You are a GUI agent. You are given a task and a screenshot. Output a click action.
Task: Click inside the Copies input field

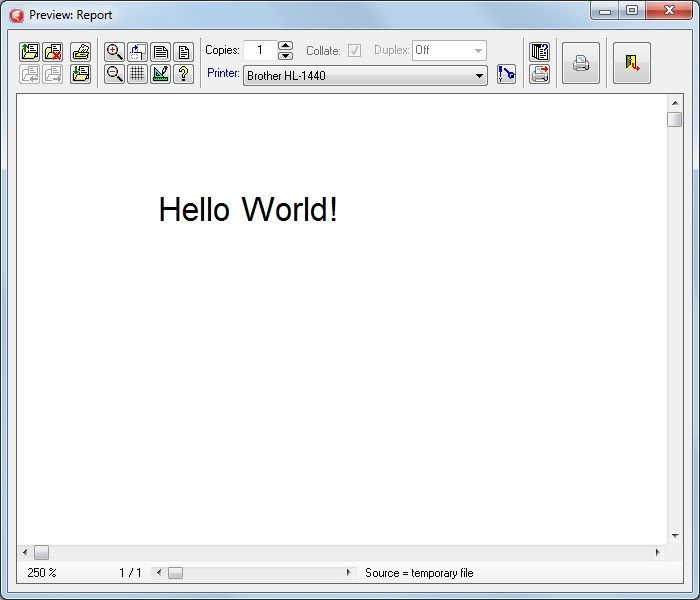pyautogui.click(x=260, y=50)
